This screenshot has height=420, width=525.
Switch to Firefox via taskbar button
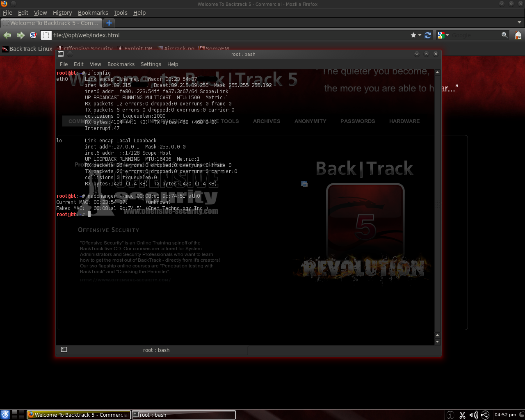[78, 415]
